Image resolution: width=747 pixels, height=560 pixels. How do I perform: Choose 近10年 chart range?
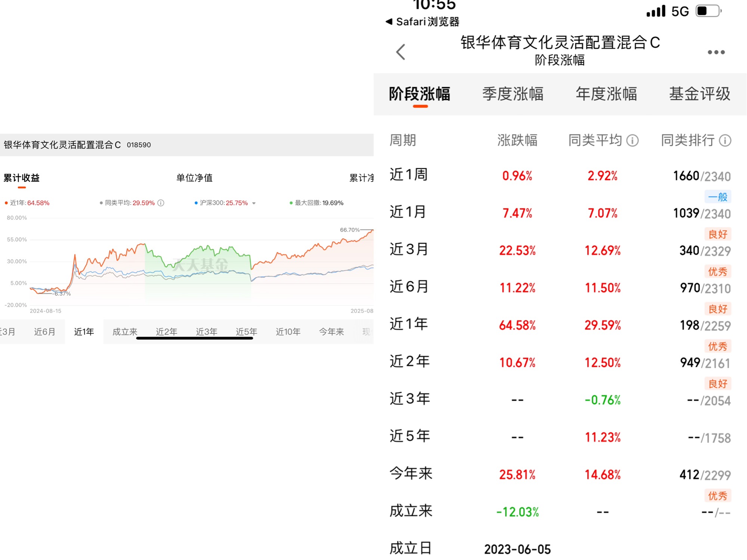(x=288, y=332)
